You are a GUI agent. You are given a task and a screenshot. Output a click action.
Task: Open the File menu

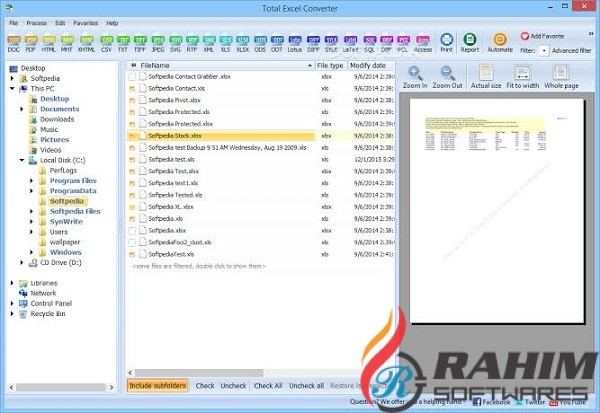[x=14, y=23]
